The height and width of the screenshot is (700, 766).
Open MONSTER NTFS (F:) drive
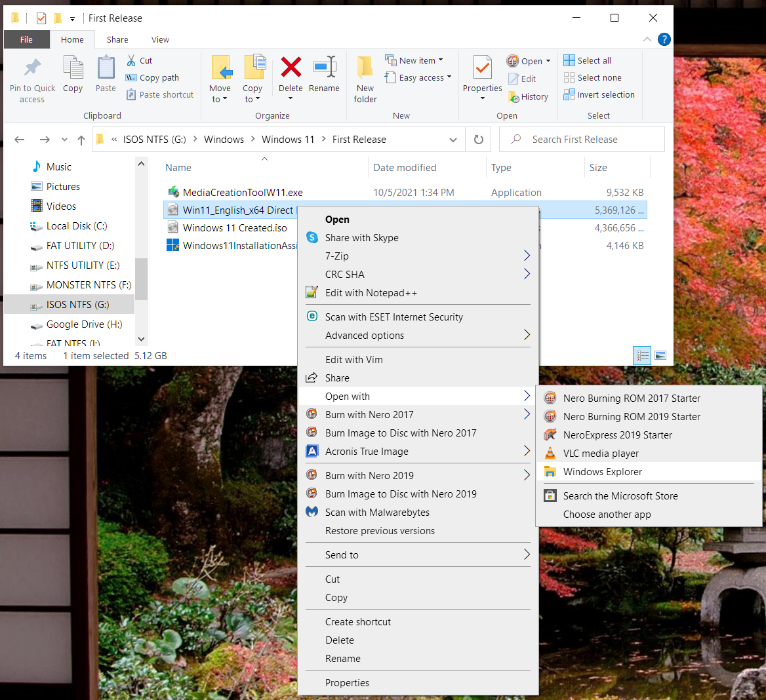tap(89, 285)
